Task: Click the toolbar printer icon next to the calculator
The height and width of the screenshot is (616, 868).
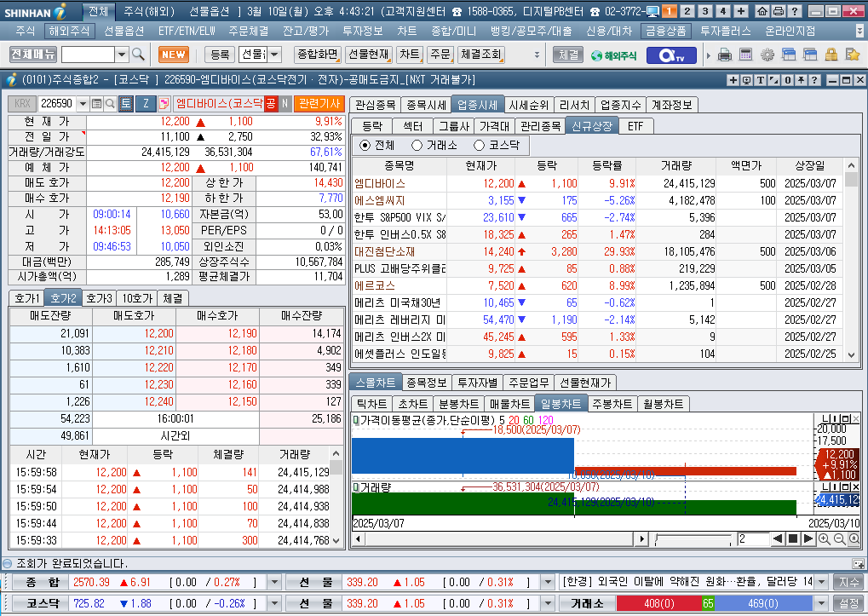Action: (x=725, y=55)
